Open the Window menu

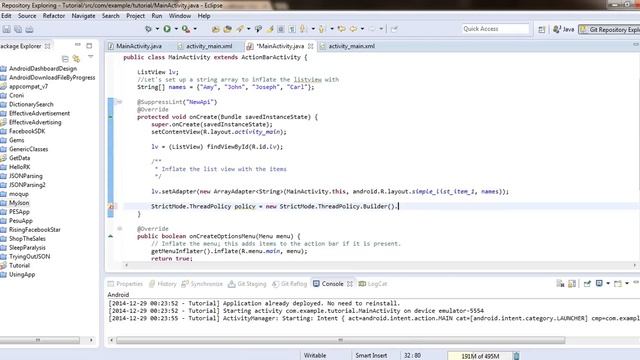[x=180, y=16]
